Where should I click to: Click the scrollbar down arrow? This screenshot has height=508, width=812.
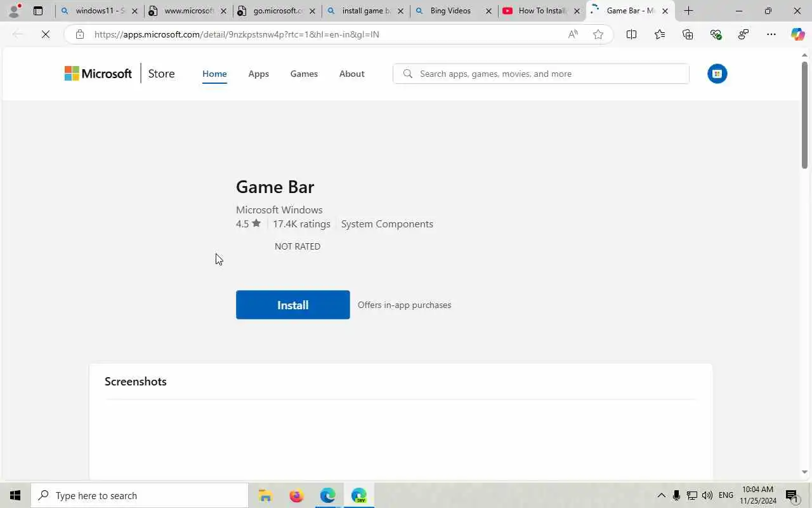(x=804, y=472)
